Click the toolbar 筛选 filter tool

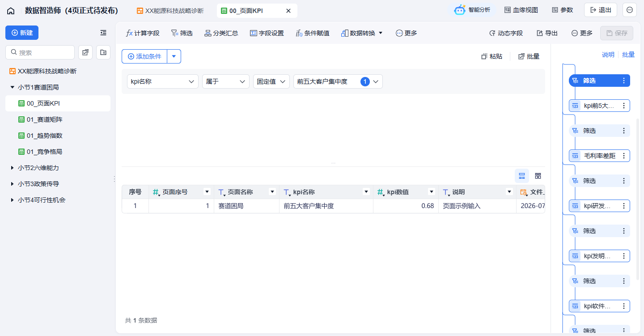pos(182,33)
